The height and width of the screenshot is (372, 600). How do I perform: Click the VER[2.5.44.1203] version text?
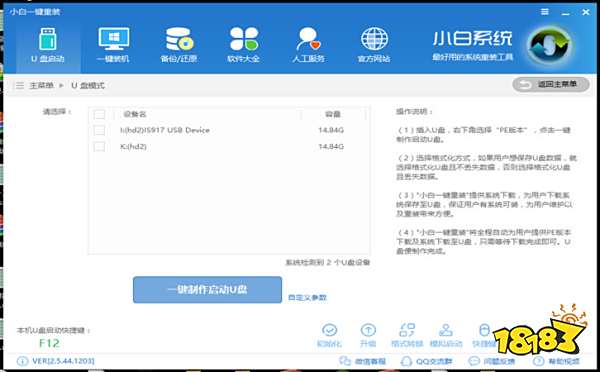[63, 361]
